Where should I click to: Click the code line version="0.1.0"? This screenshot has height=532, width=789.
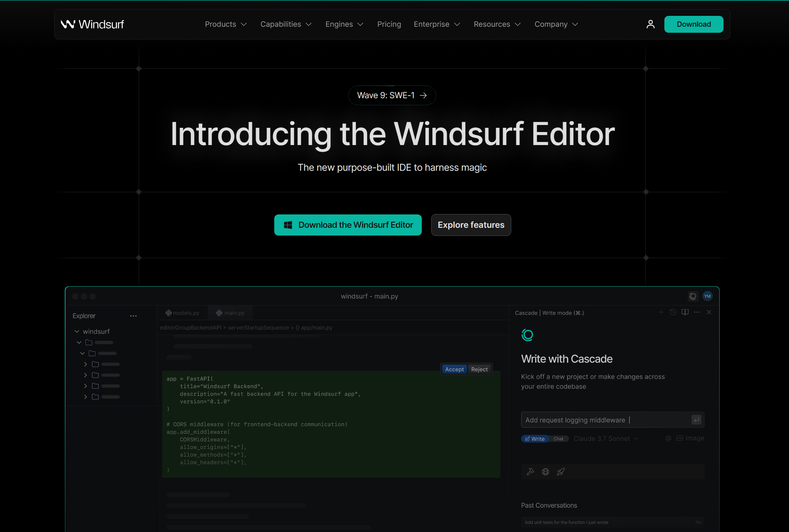point(205,402)
